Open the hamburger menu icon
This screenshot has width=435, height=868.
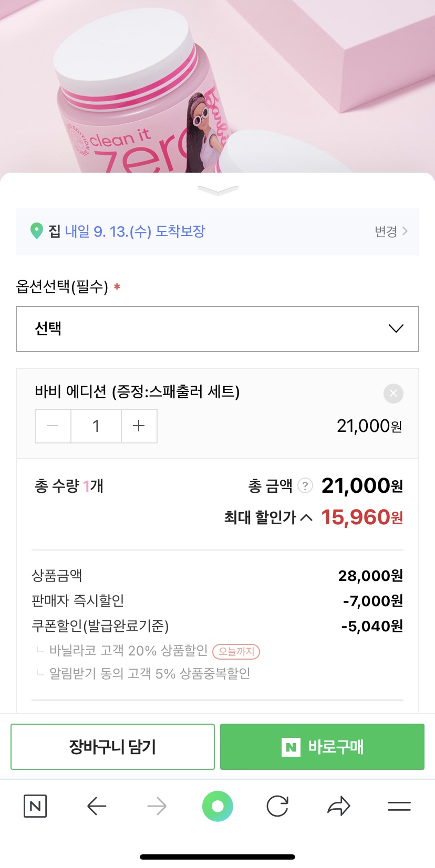(x=399, y=806)
